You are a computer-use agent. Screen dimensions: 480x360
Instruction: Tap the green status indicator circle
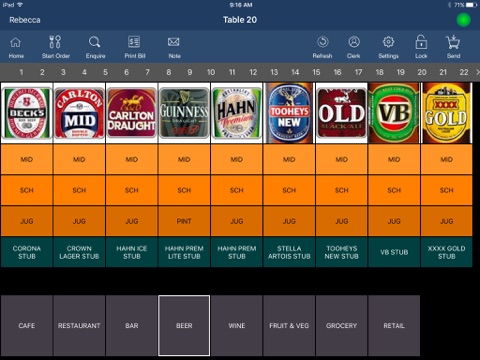[463, 20]
